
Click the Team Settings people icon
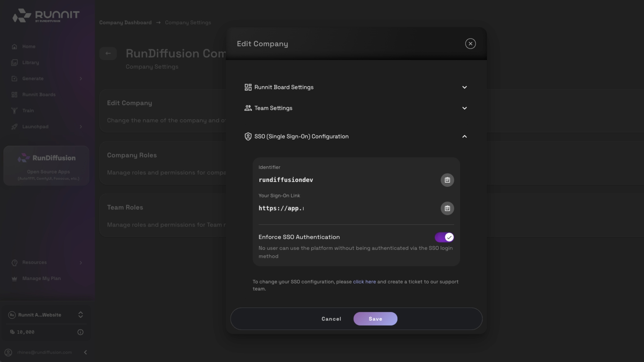pos(248,108)
